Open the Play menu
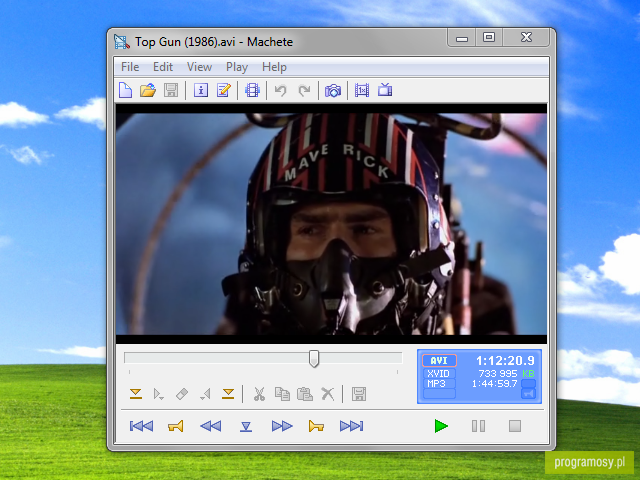 pos(237,67)
